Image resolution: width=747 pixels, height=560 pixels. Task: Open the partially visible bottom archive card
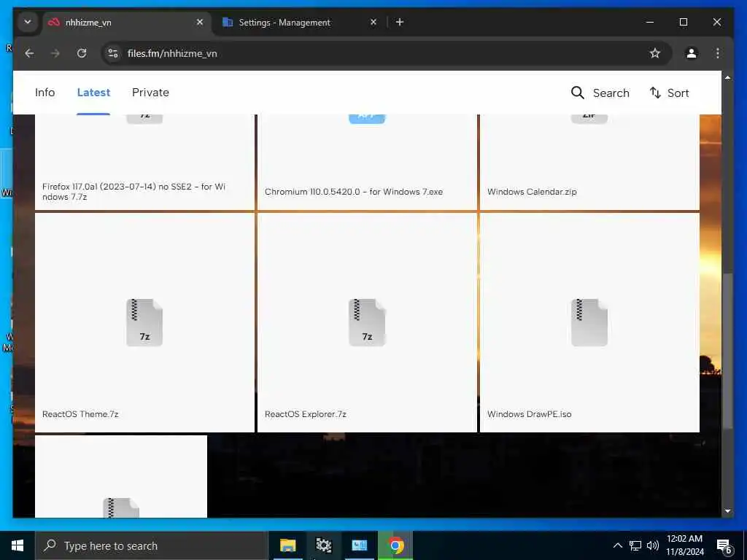[121, 476]
